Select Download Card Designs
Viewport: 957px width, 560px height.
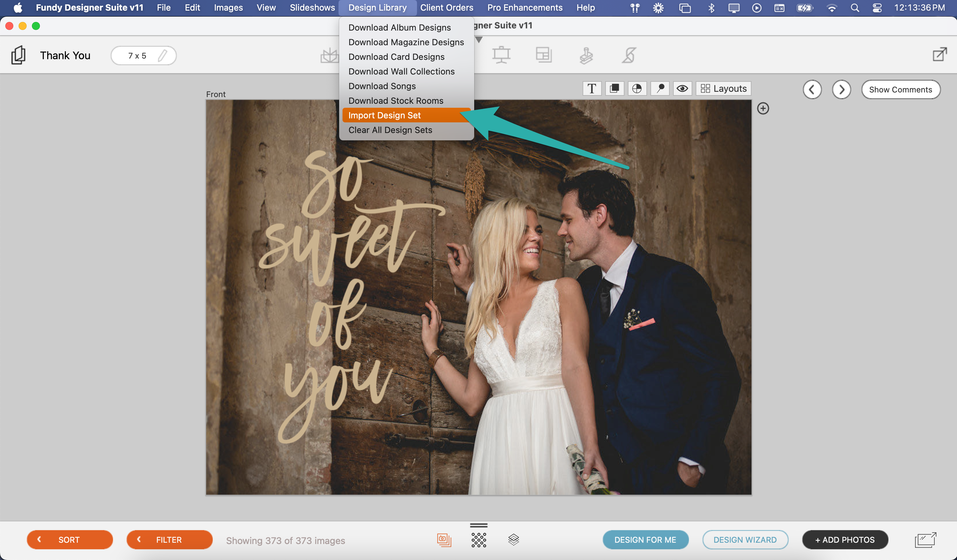[x=406, y=57]
